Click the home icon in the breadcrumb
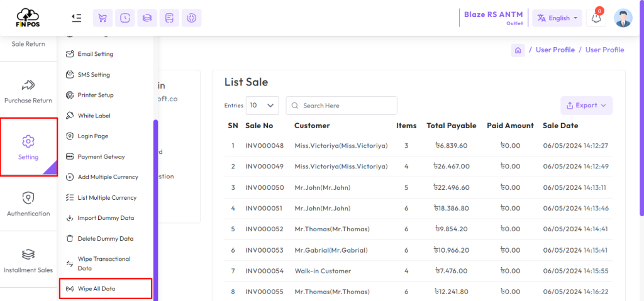Viewport: 644px width, 301px height. pos(518,50)
